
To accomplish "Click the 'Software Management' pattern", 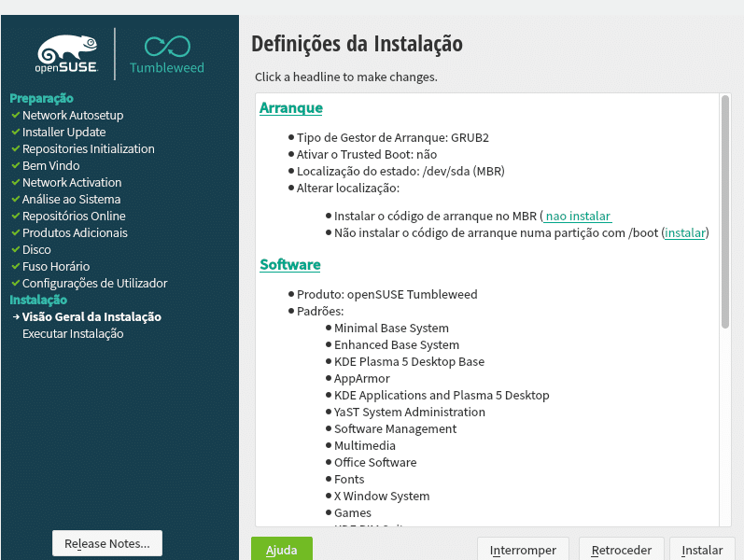I will [395, 429].
